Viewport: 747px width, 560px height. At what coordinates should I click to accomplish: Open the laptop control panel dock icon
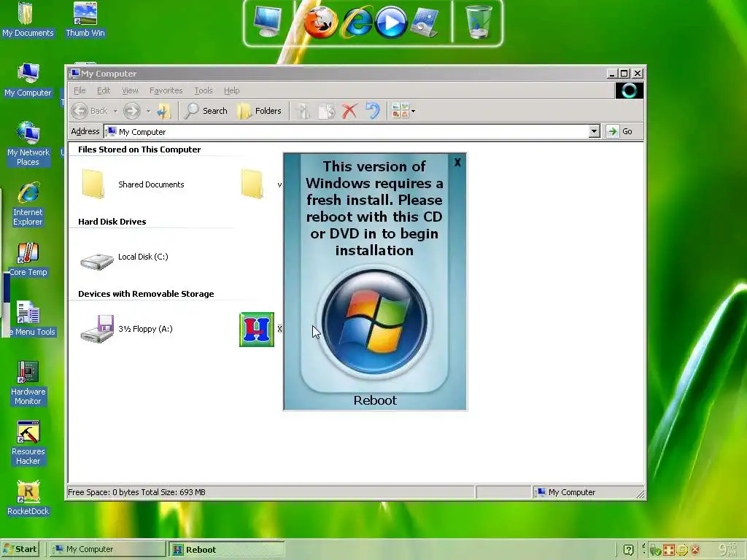[425, 23]
